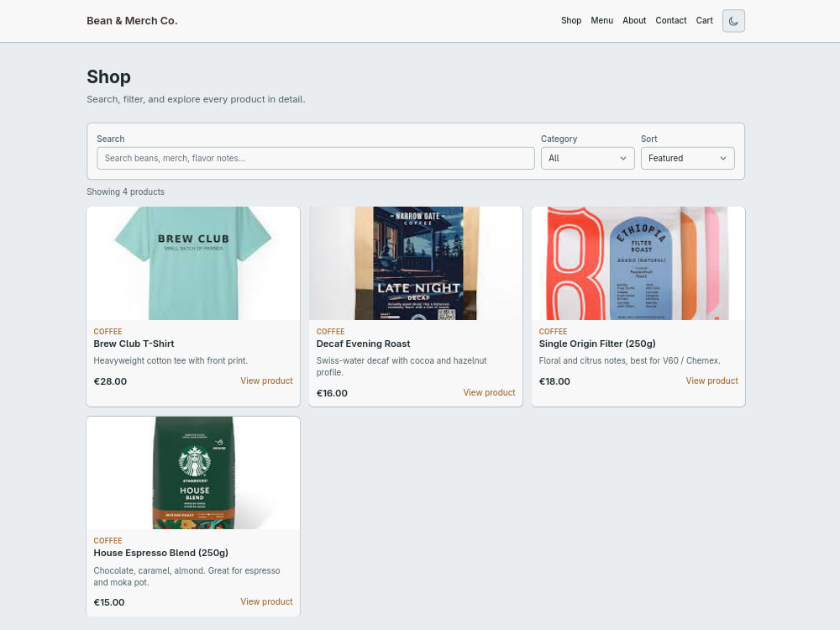Select the Brew Club T-Shirt title

[134, 344]
